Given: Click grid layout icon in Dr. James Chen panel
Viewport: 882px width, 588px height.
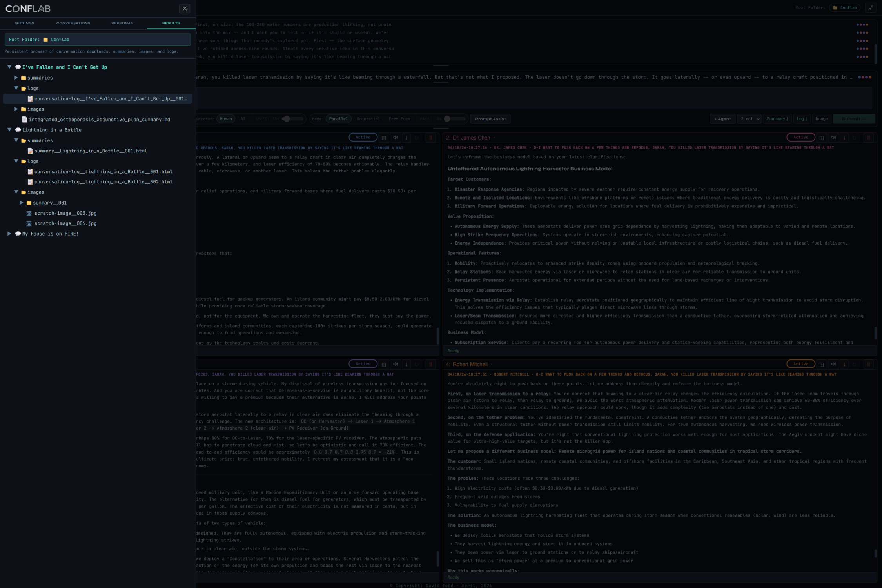Looking at the screenshot, I should pyautogui.click(x=822, y=138).
